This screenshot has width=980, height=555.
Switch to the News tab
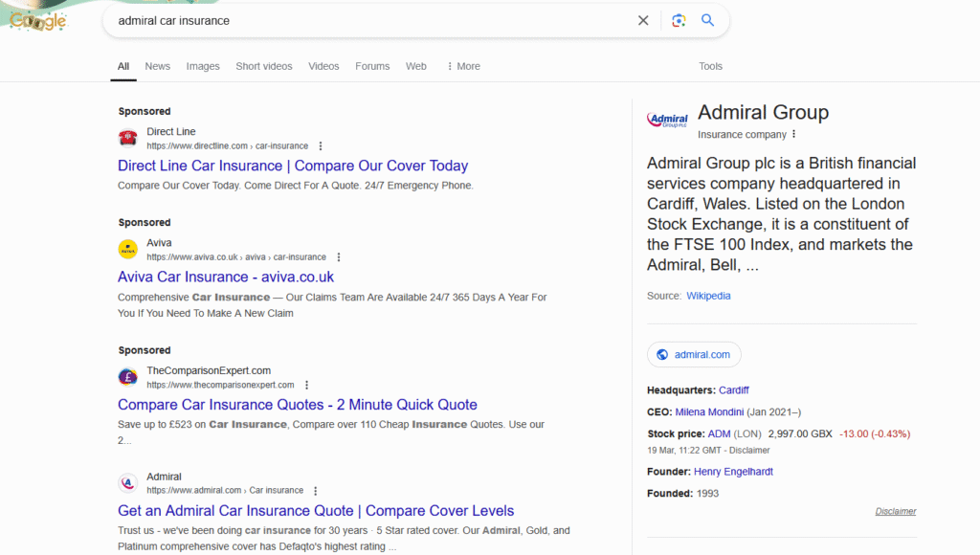click(157, 66)
